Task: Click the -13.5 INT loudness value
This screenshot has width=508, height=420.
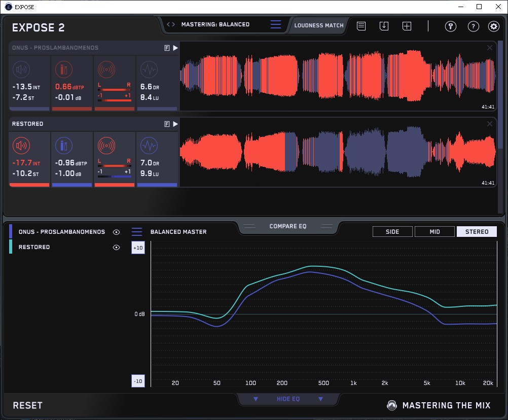Action: click(x=26, y=87)
